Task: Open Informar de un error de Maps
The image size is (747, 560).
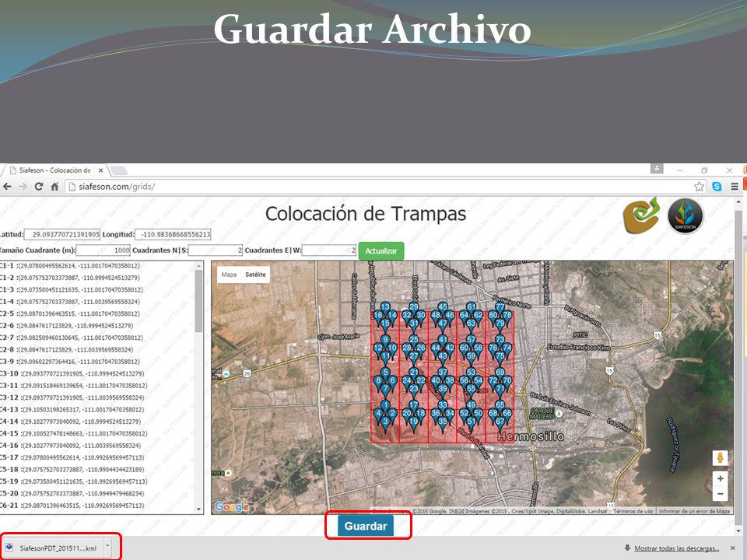Action: coord(694,511)
